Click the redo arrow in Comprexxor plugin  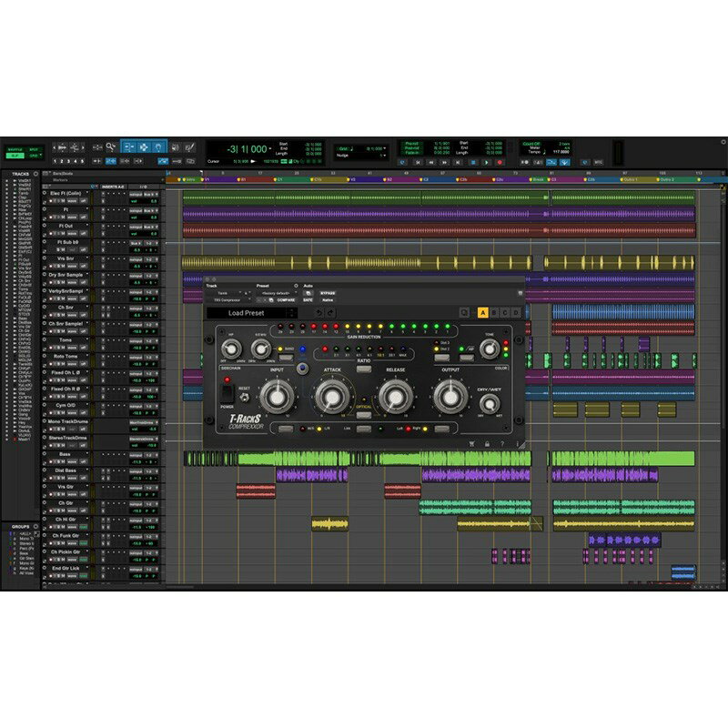coord(331,312)
